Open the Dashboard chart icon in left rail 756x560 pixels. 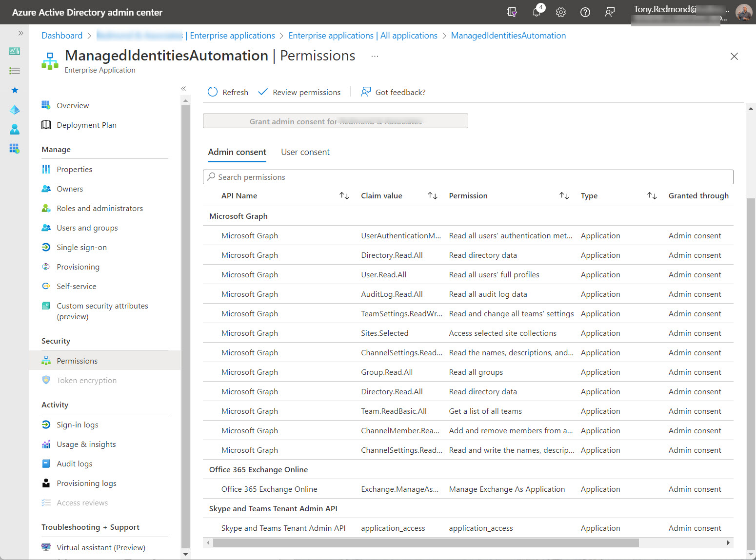[x=15, y=51]
